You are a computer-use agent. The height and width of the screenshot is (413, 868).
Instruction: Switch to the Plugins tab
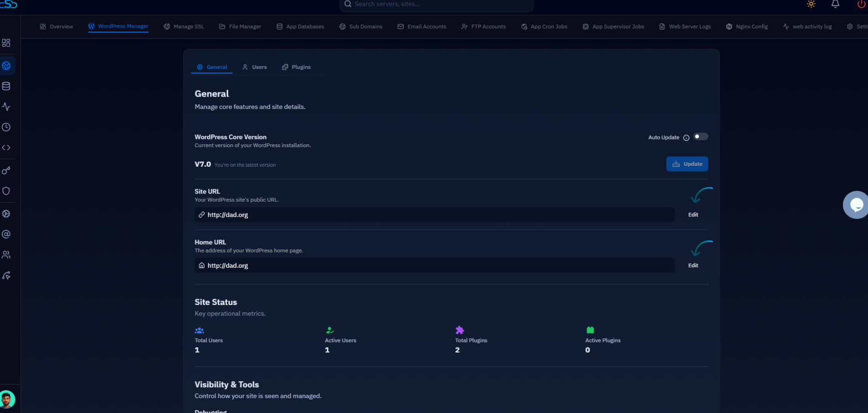[x=296, y=67]
